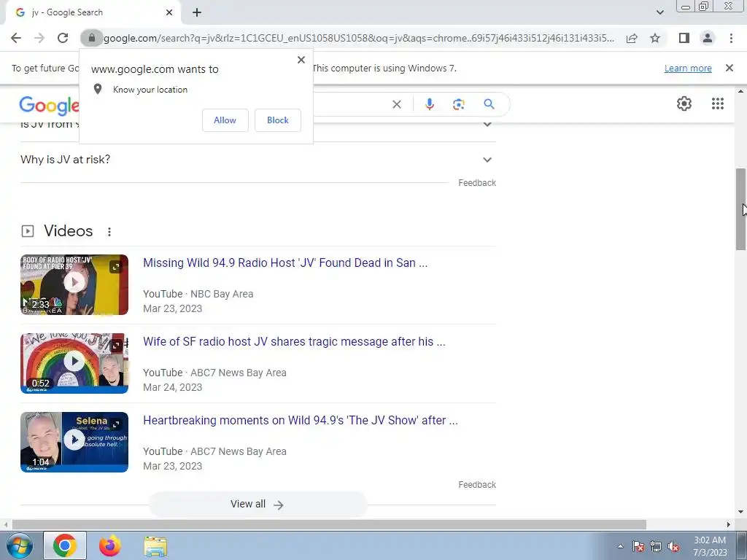Play the 1:04 Selena video thumbnail
Image resolution: width=747 pixels, height=560 pixels.
pyautogui.click(x=74, y=442)
